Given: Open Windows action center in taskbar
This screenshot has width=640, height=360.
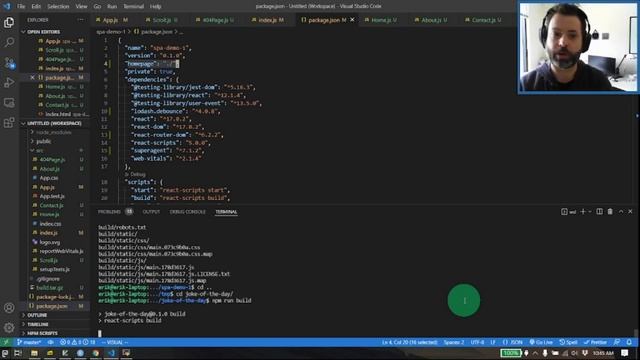Looking at the screenshot, I should click(x=624, y=353).
